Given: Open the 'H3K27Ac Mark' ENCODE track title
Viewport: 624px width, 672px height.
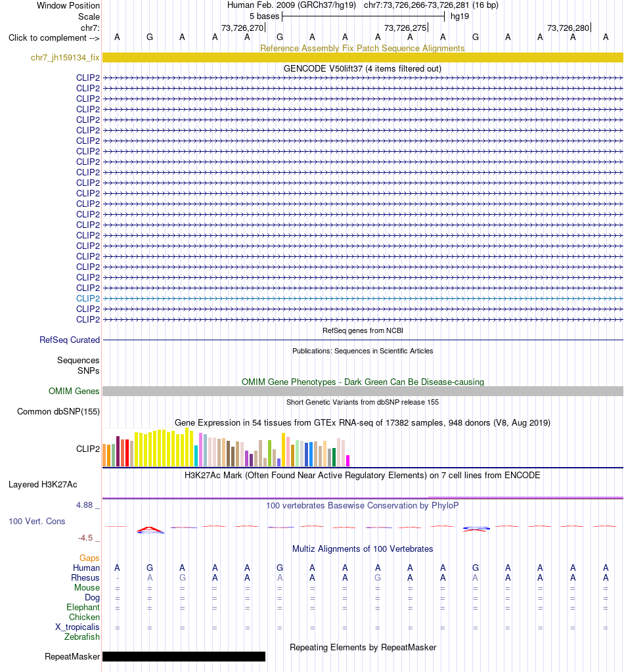Looking at the screenshot, I should 363,476.
